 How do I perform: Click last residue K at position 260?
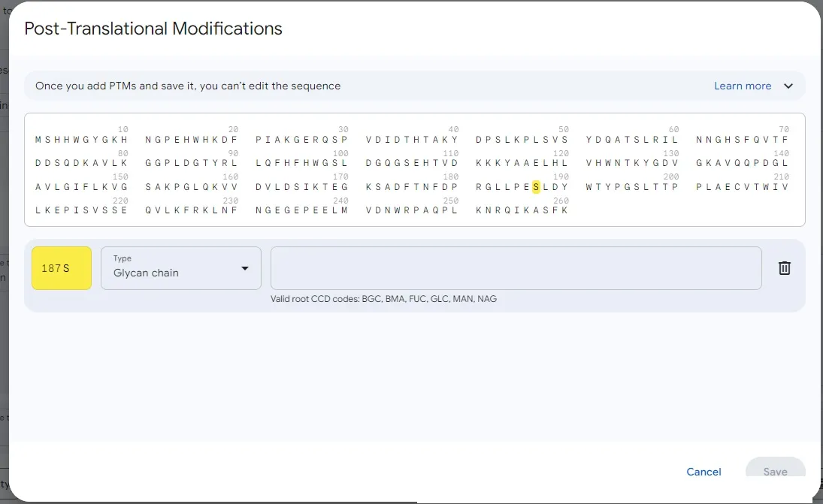click(x=565, y=210)
